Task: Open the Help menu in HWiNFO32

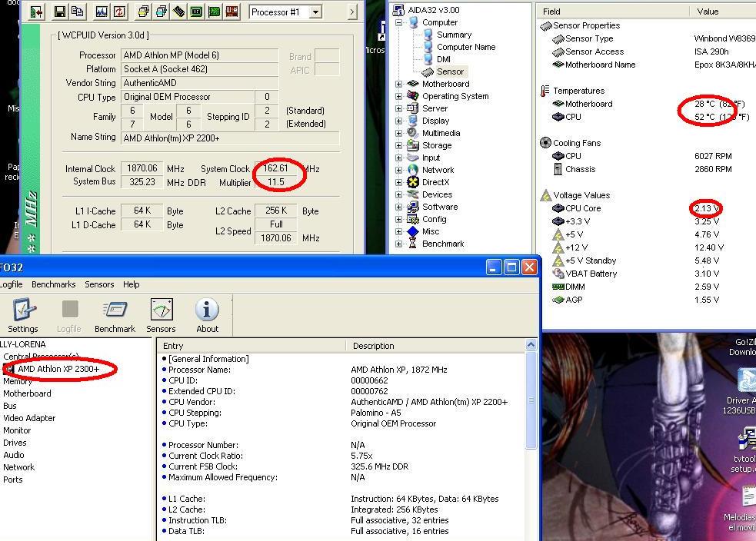Action: pos(132,284)
